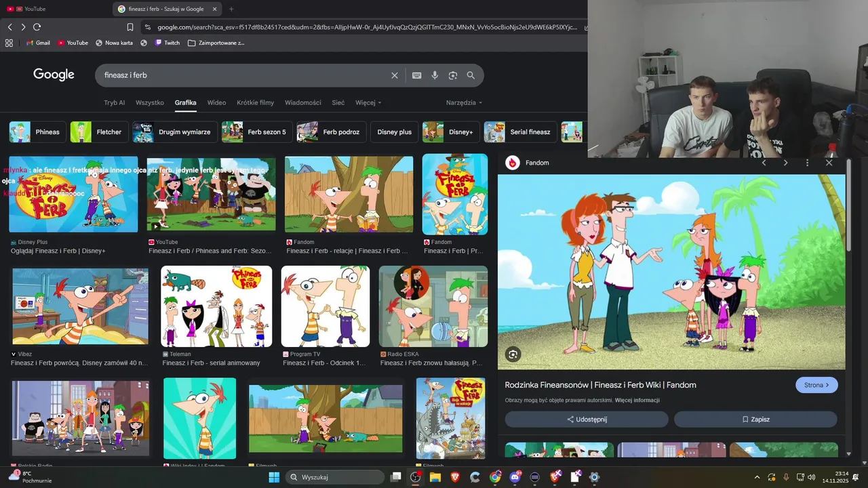This screenshot has width=868, height=488.
Task: Click the address bar URL
Action: tap(367, 27)
